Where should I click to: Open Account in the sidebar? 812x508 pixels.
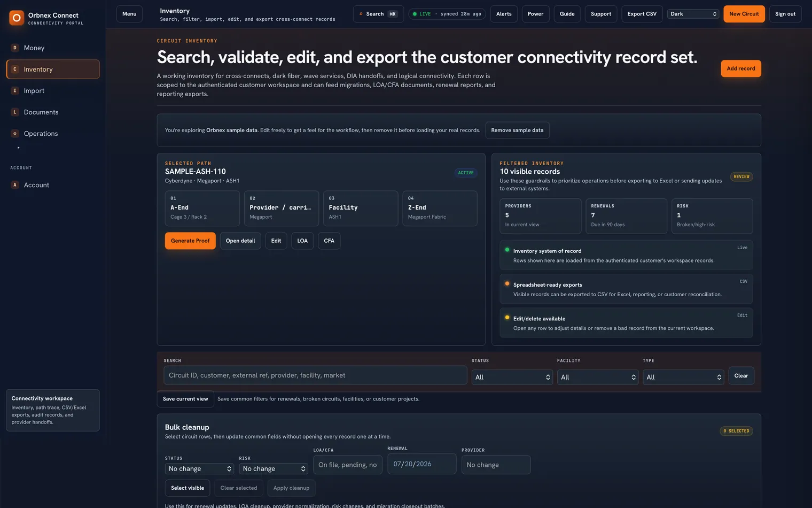[x=53, y=184]
